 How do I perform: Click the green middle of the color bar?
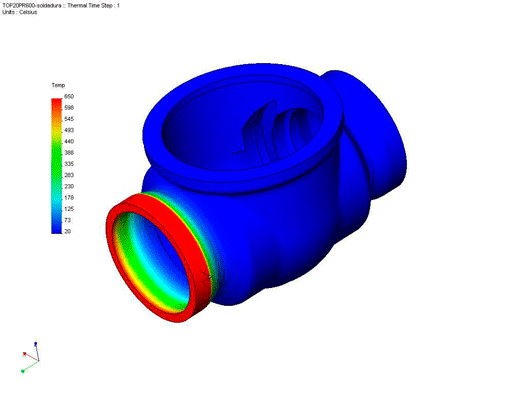(x=57, y=160)
